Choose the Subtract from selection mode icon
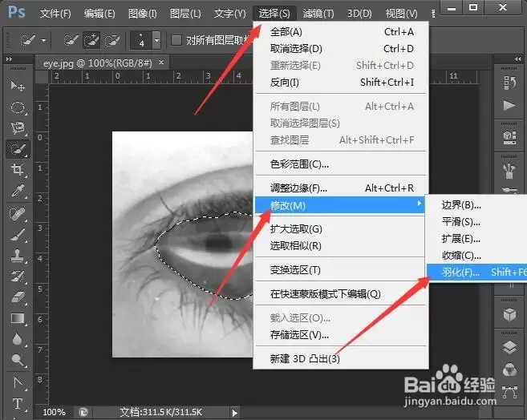The image size is (527, 420). [x=112, y=41]
